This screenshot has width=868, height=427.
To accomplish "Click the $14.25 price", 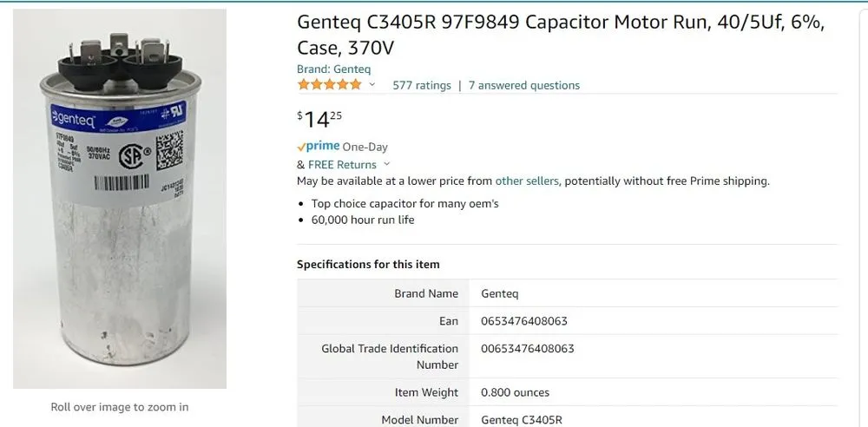I will (319, 118).
